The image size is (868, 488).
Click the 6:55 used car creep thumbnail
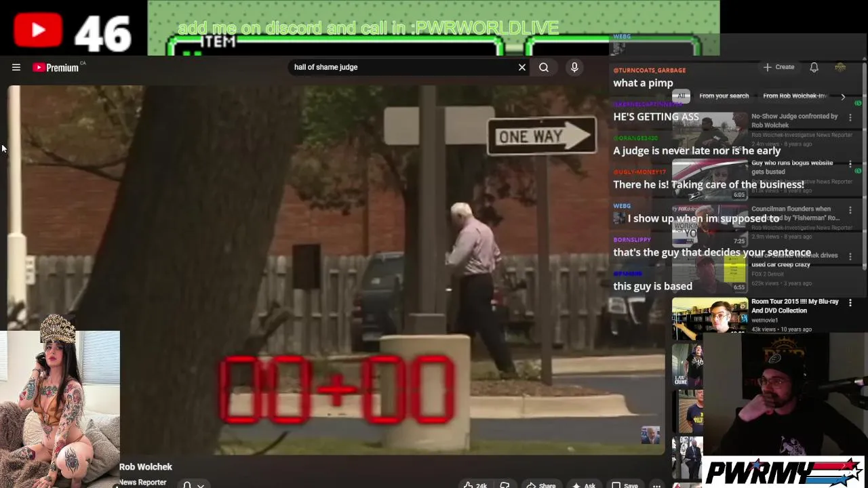click(709, 272)
